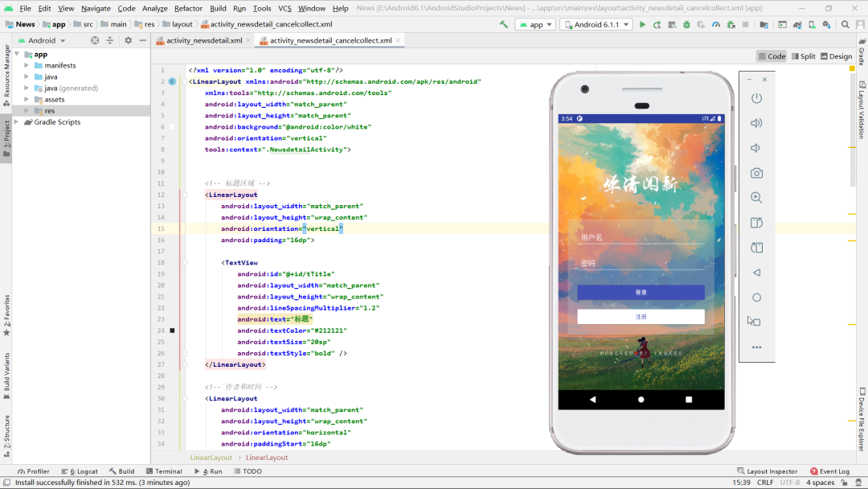Open the Android project view dropdown
The width and height of the screenshot is (868, 489).
(42, 40)
